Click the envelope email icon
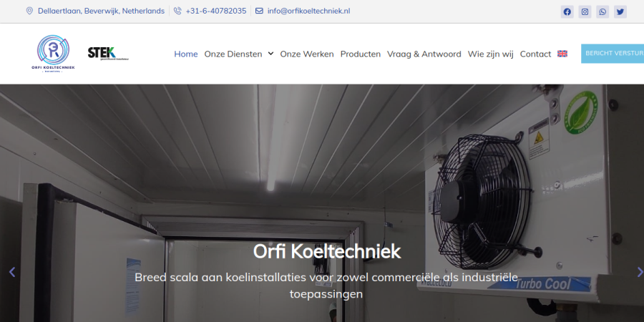The image size is (644, 322). [x=259, y=11]
